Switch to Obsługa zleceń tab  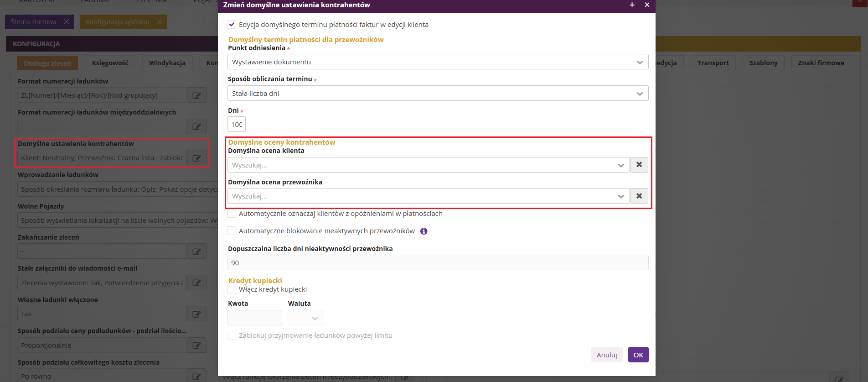click(47, 63)
